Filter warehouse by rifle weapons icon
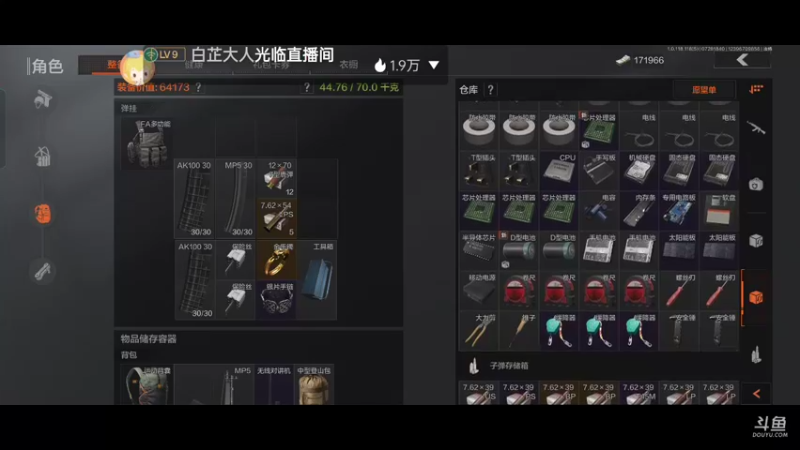The image size is (800, 450). tap(756, 128)
